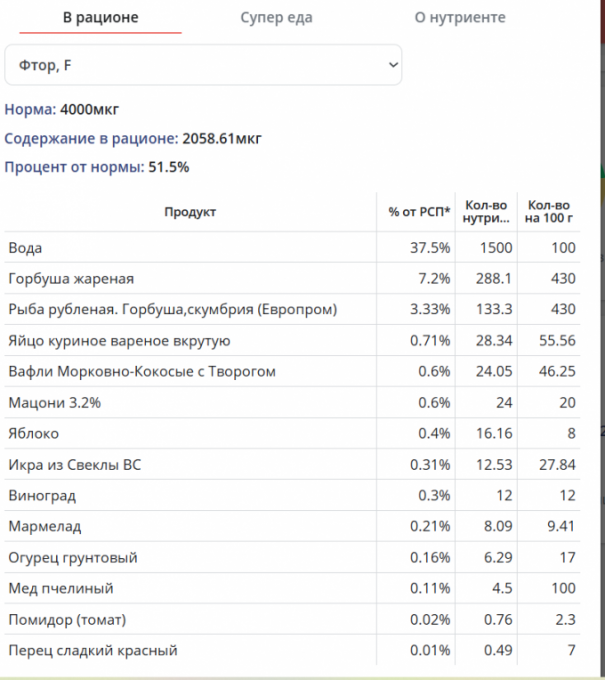Open the «О нутриенте» tab

(460, 18)
